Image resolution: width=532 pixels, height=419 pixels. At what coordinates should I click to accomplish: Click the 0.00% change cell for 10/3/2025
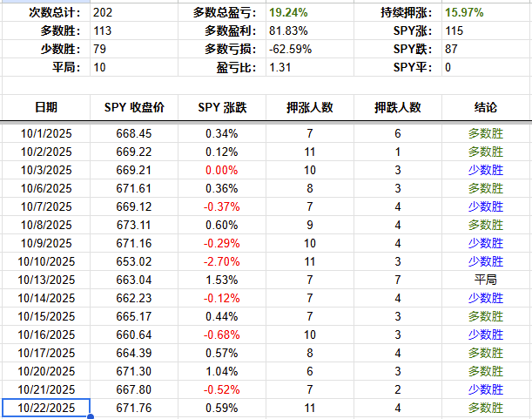coord(222,169)
